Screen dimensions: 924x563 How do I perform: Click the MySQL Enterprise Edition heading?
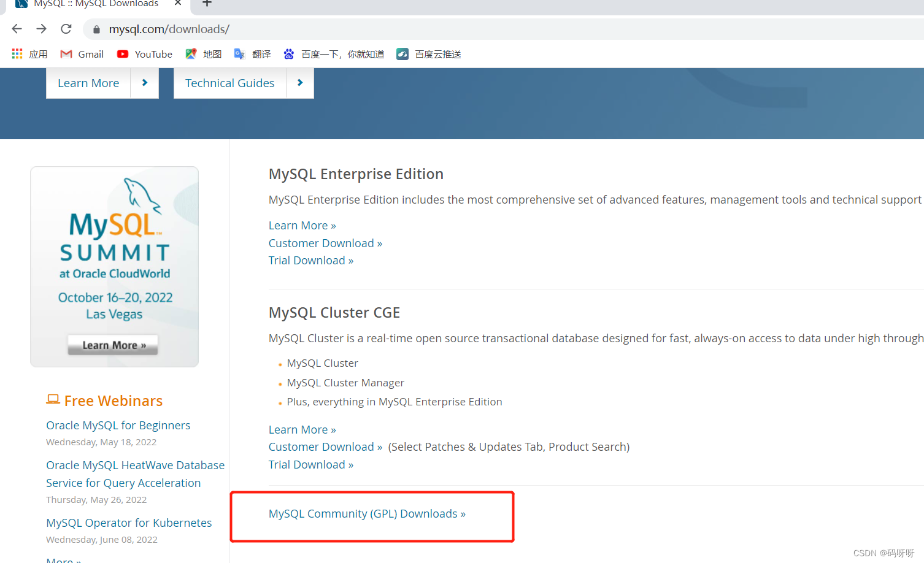click(x=356, y=174)
